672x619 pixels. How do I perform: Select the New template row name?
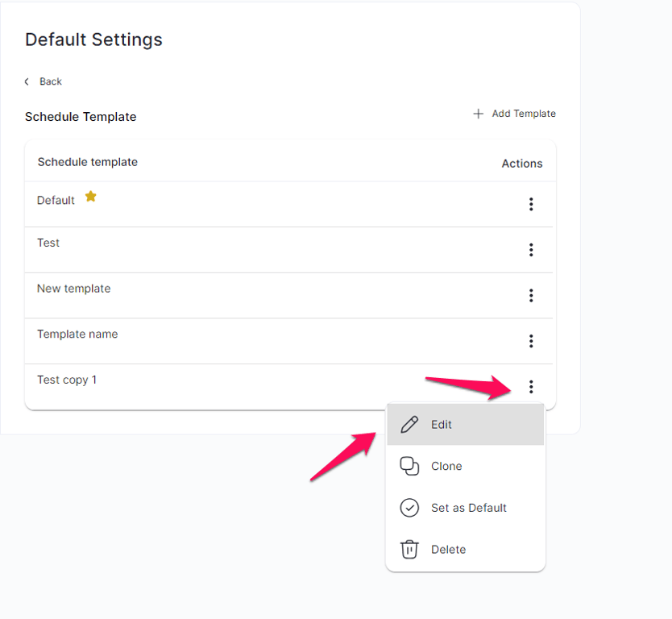73,289
